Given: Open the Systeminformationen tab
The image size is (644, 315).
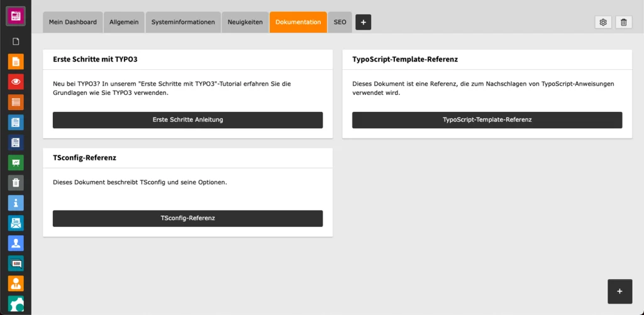Looking at the screenshot, I should [183, 22].
